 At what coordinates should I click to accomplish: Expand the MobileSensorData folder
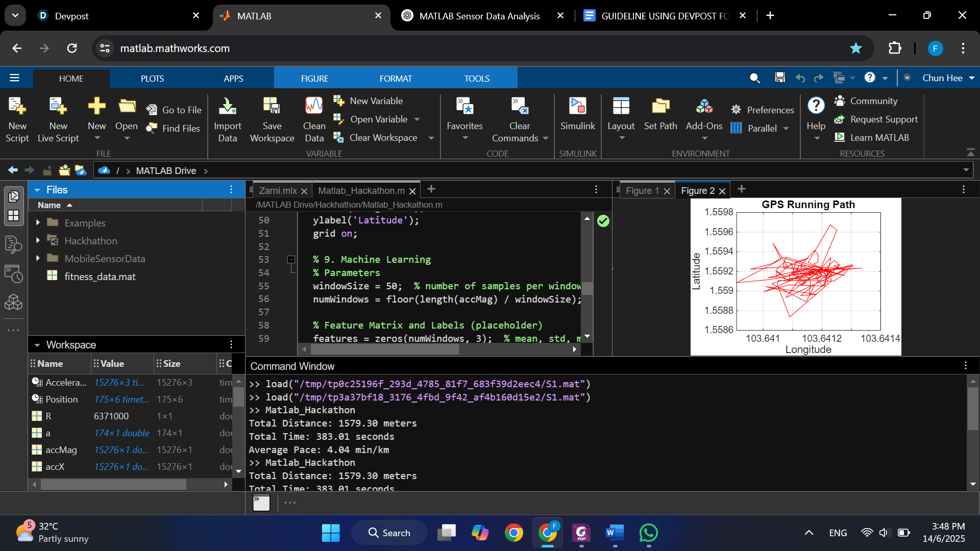(38, 258)
